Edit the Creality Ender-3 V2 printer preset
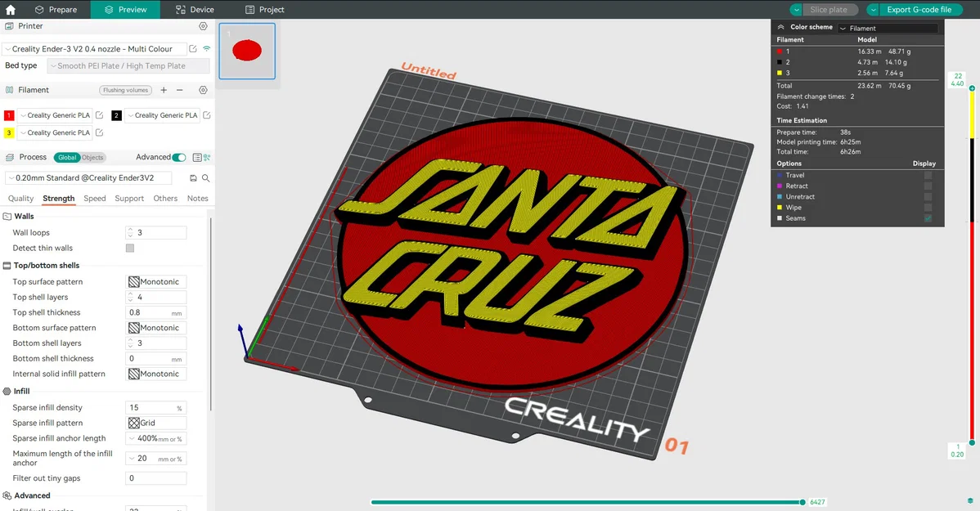 point(193,49)
